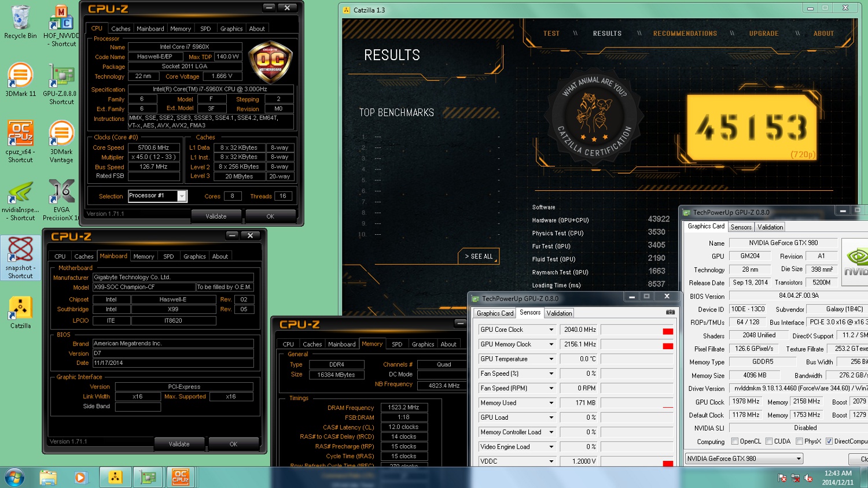This screenshot has height=488, width=868.
Task: Switch to Catzilla via its taskbar icon
Action: point(115,478)
